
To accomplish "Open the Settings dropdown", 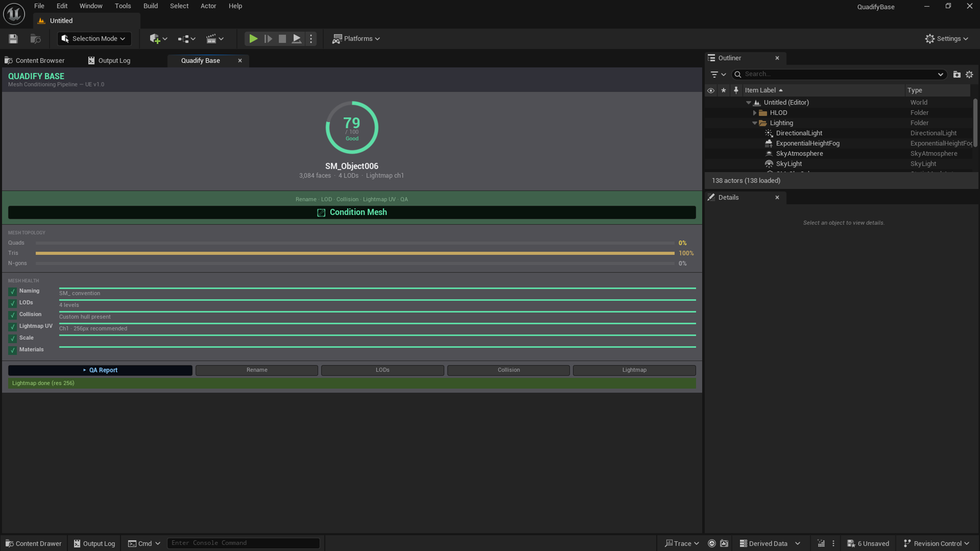I will [x=947, y=39].
